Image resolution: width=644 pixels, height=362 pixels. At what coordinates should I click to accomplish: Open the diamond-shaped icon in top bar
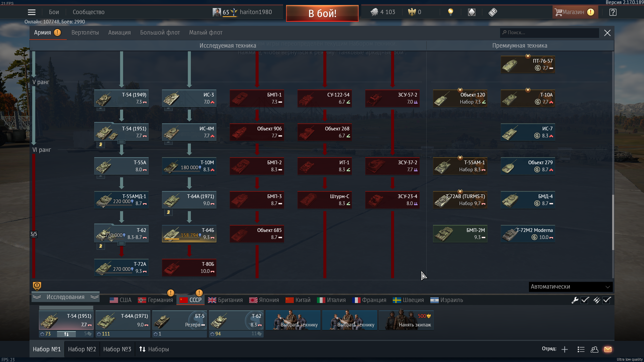coord(472,12)
